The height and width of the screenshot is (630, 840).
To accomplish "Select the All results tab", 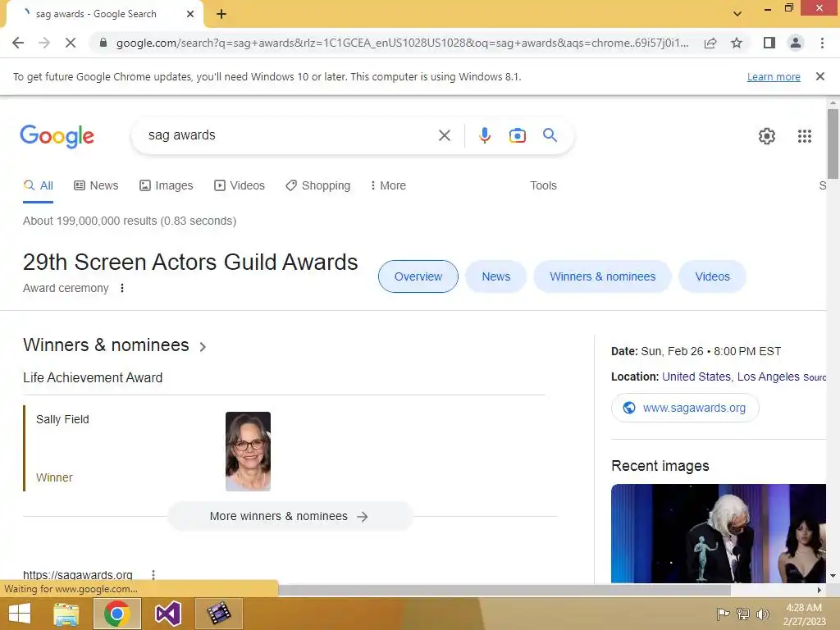I will (x=38, y=186).
